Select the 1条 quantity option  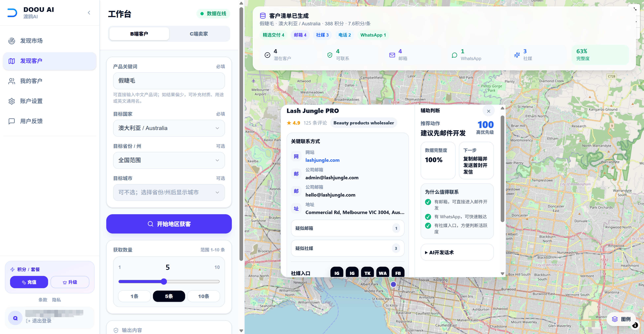134,296
